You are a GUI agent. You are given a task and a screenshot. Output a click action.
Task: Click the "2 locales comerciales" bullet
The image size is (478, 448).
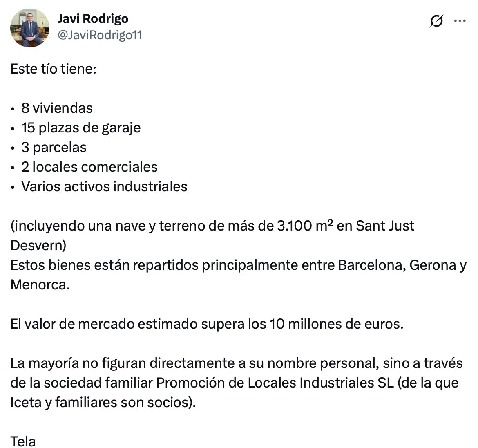(89, 167)
